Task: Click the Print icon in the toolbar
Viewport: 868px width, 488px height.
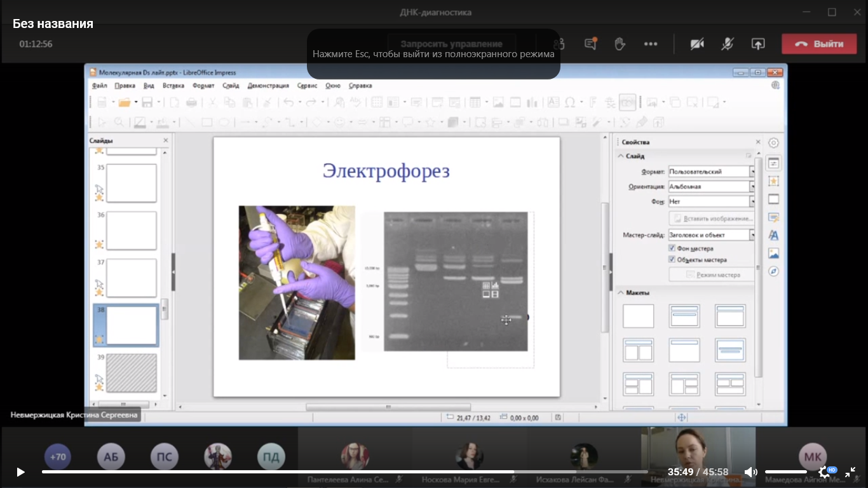Action: tap(191, 102)
